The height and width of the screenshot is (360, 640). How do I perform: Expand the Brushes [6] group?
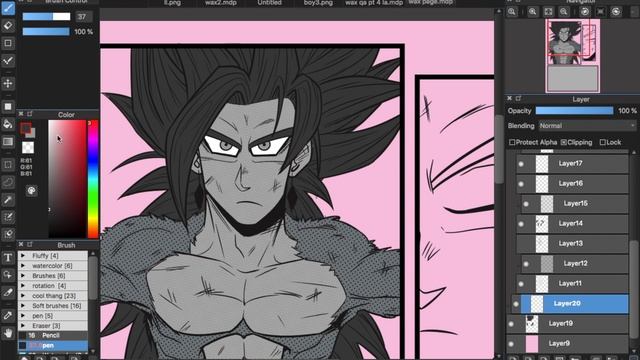click(23, 276)
